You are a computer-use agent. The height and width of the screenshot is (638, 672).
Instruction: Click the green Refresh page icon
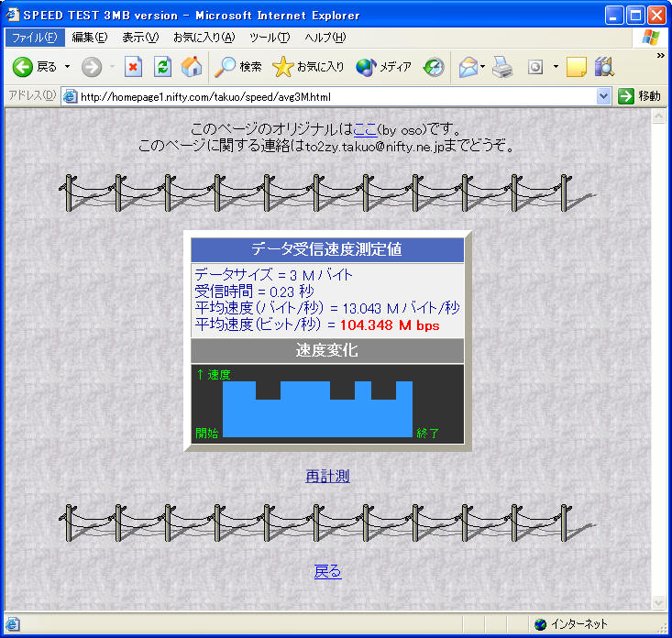point(162,67)
